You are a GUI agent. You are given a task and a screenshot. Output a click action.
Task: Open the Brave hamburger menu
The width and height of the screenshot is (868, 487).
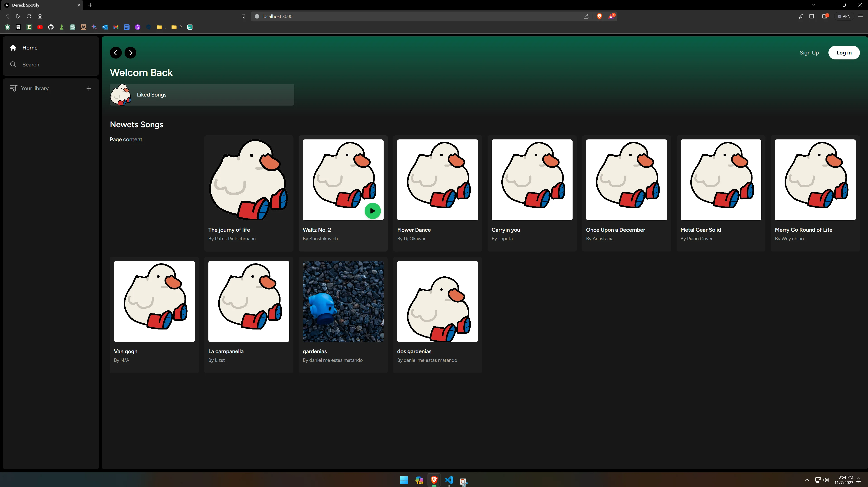pyautogui.click(x=860, y=16)
